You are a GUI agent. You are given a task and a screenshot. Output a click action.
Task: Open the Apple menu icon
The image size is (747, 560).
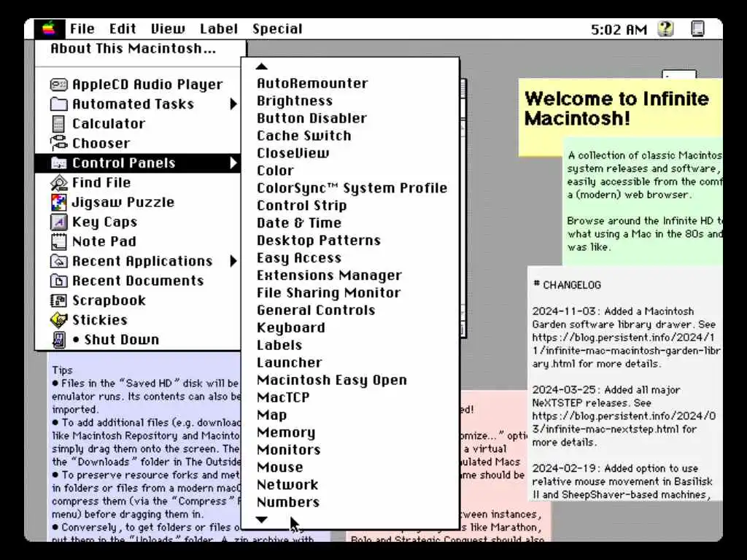click(49, 29)
